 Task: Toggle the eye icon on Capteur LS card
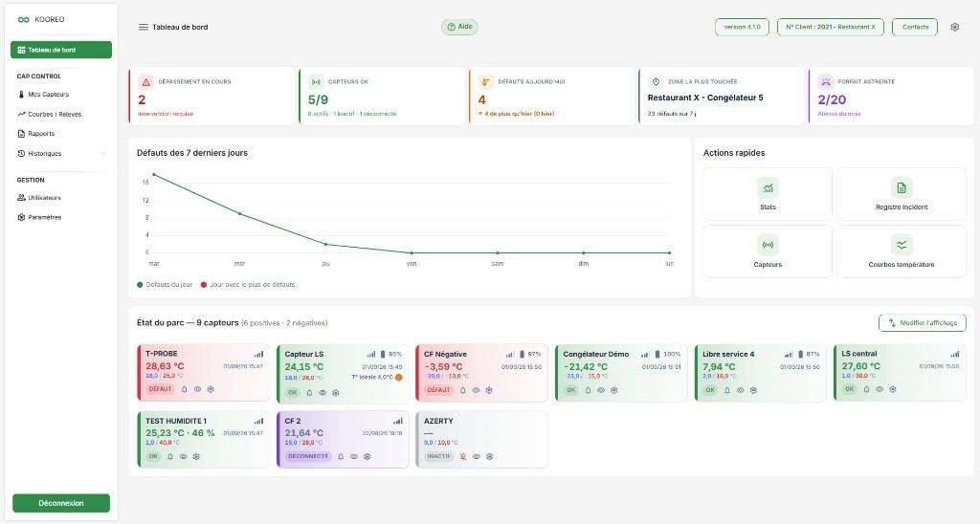(x=323, y=393)
